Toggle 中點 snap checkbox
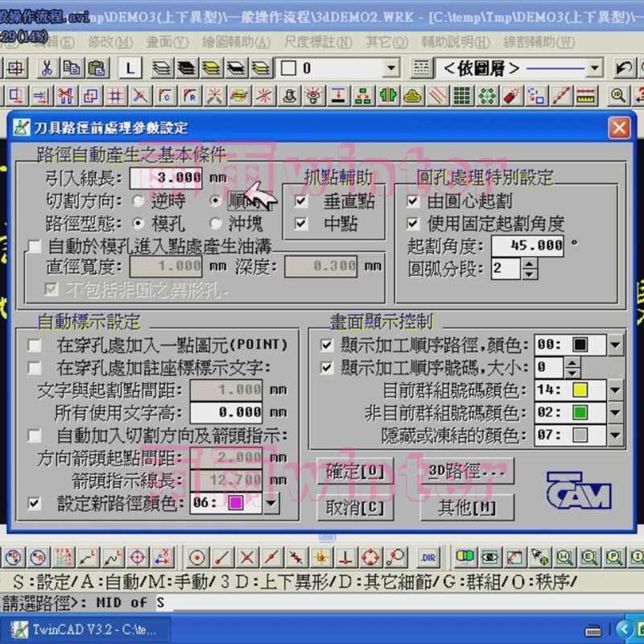 pos(301,224)
